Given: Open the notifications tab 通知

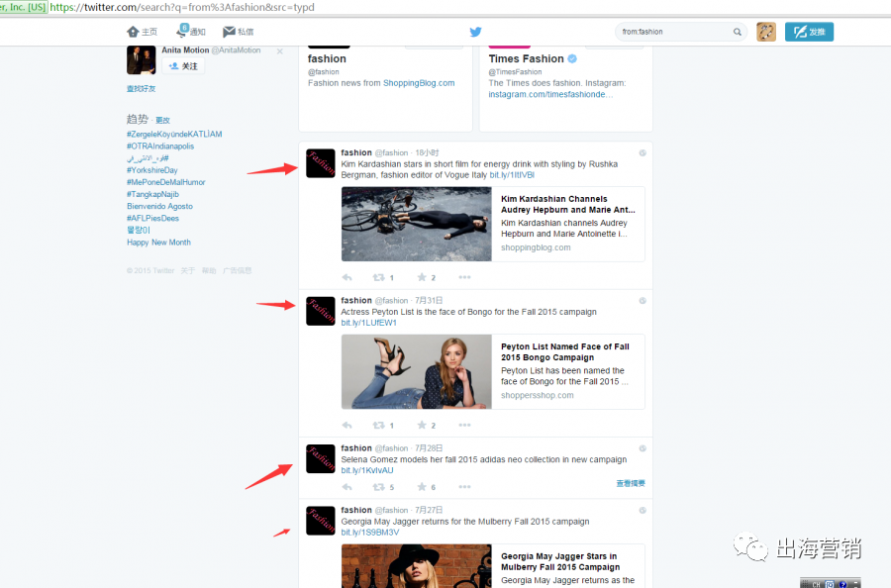Looking at the screenshot, I should [191, 32].
